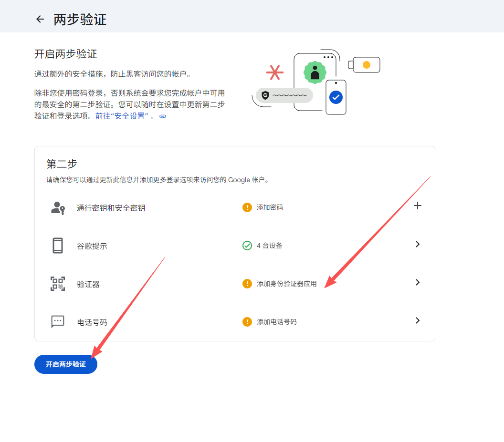
Task: Click the warning icon beside 添加电话号码
Action: (x=247, y=322)
